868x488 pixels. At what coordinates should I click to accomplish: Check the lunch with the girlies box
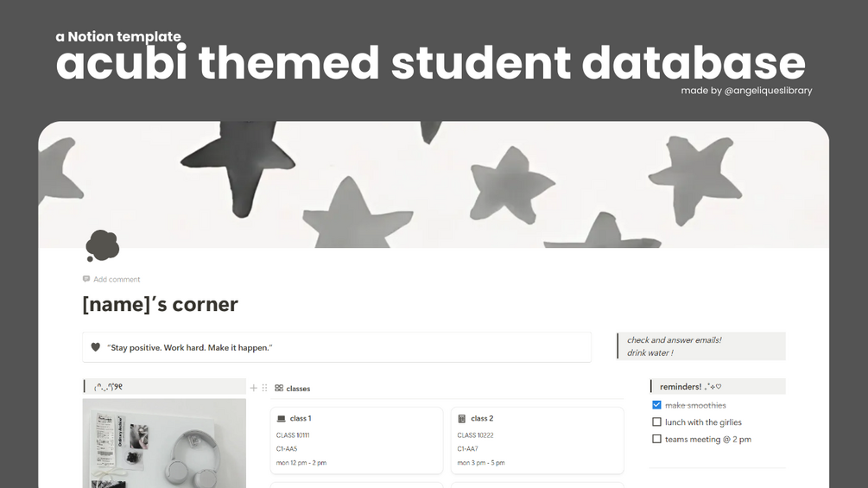tap(656, 422)
